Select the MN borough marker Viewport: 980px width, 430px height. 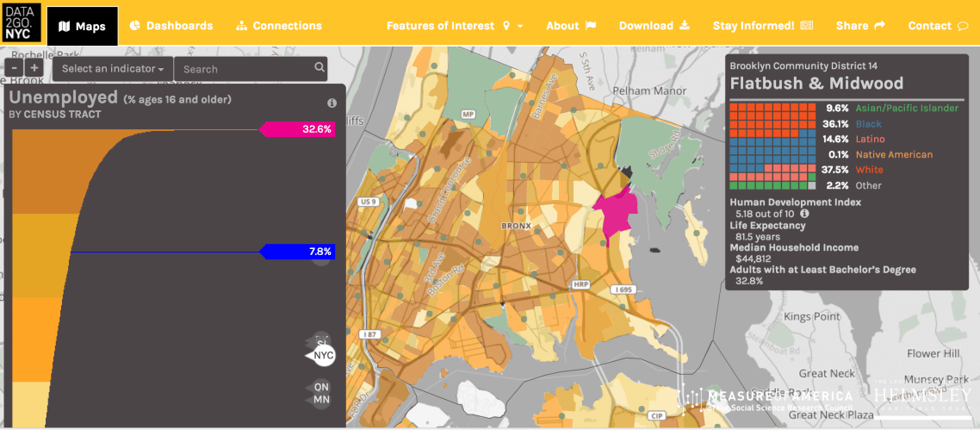tap(321, 400)
